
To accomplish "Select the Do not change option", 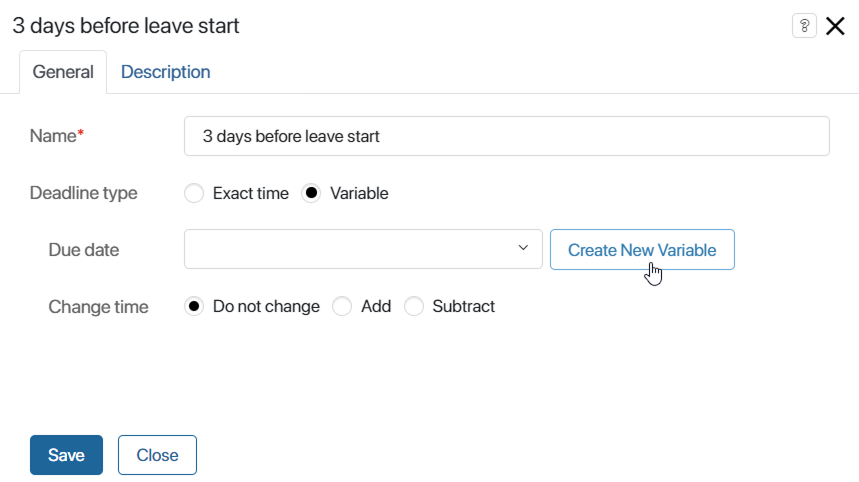I will (x=194, y=306).
